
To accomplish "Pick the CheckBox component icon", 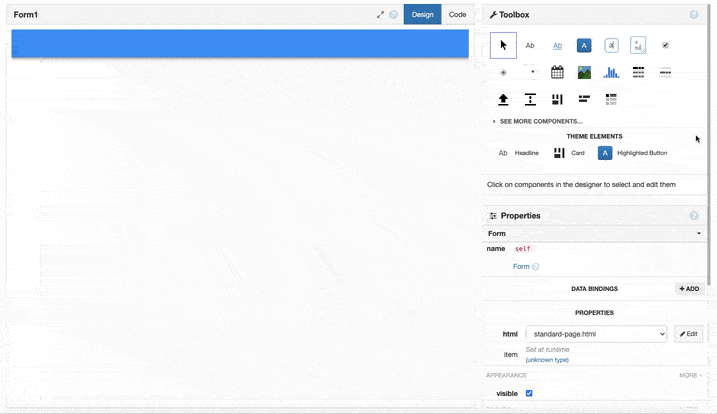I will 665,45.
